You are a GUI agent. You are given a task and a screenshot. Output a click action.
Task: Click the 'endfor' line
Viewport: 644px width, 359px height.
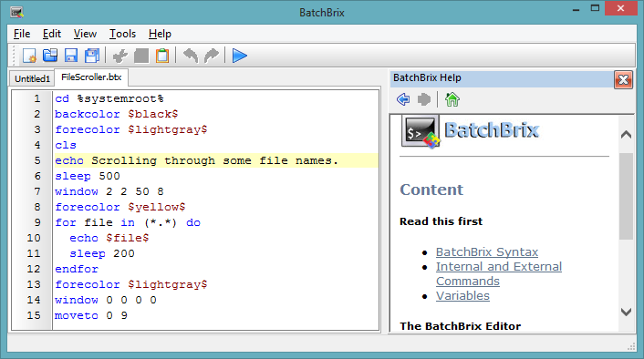[x=77, y=269]
